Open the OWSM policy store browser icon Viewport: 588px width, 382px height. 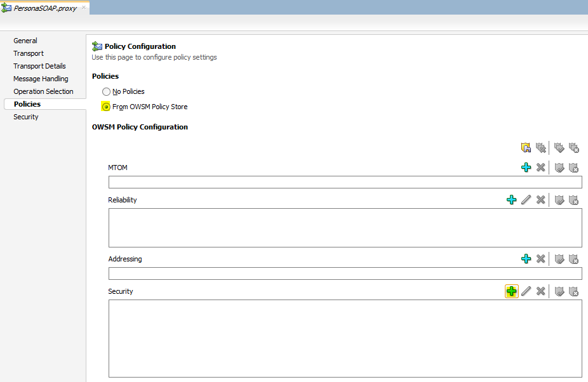point(525,147)
